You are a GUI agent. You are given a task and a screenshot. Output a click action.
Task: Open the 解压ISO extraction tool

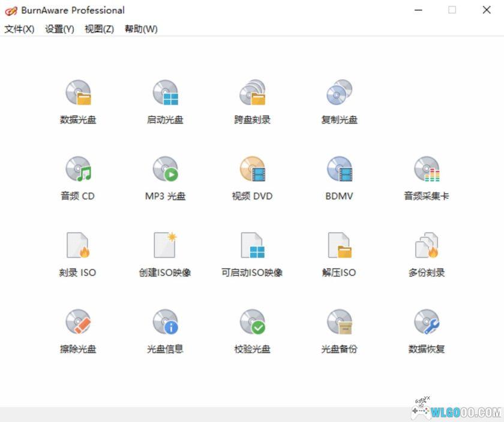(x=339, y=254)
